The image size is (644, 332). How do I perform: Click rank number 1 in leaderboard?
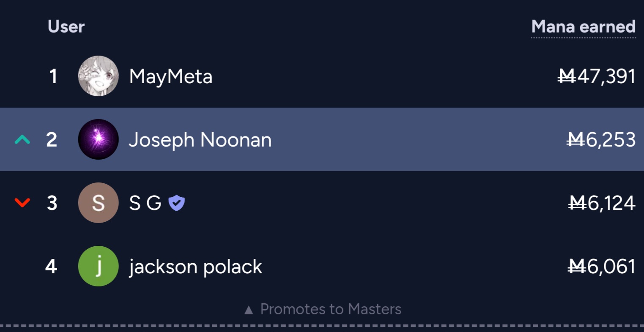point(53,76)
